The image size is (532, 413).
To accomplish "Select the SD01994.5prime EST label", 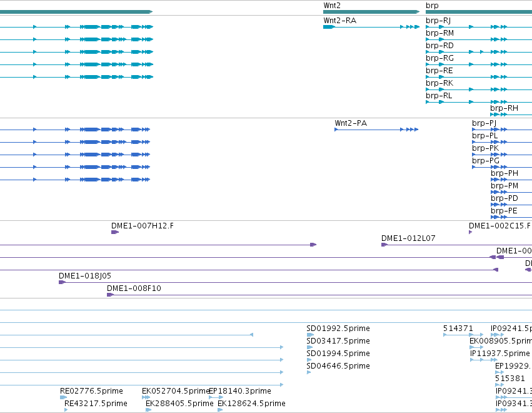I will point(338,354).
